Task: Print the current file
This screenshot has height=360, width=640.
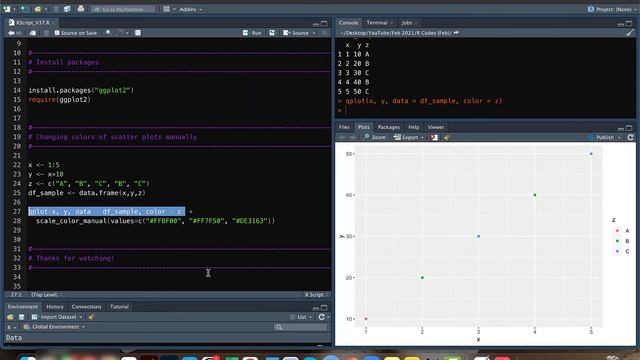Action: click(x=81, y=9)
